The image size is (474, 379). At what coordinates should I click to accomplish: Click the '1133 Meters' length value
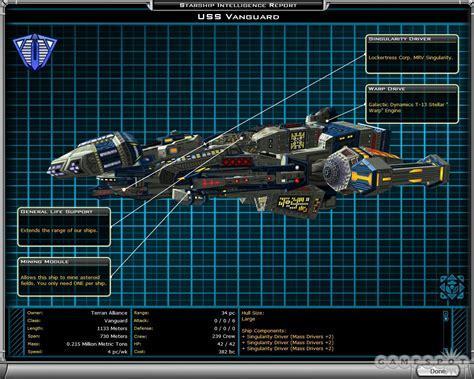112,329
